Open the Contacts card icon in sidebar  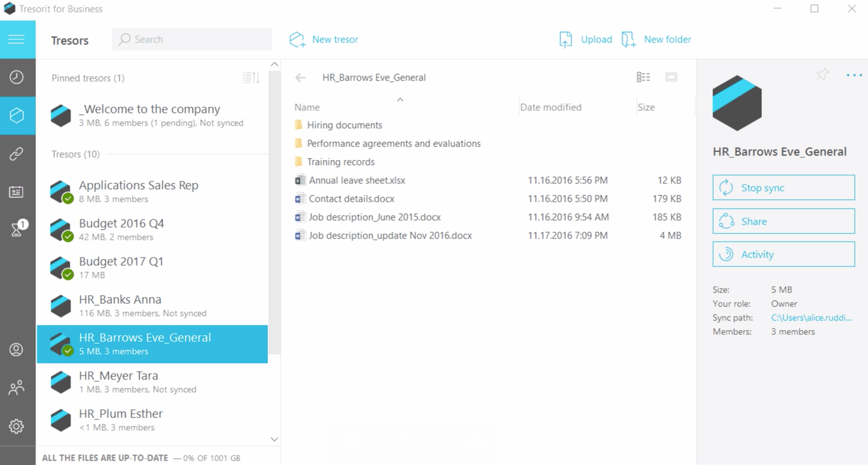click(17, 192)
